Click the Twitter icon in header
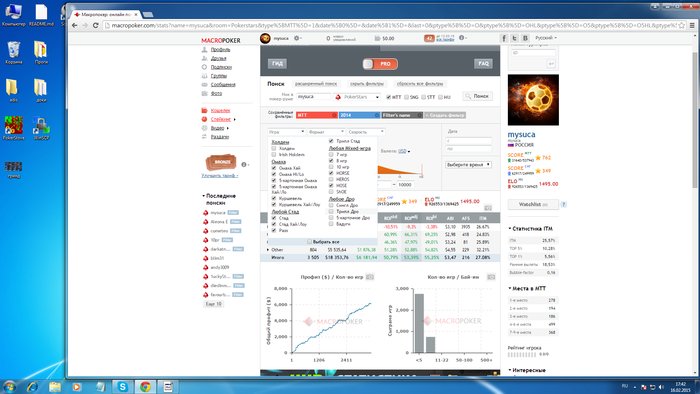This screenshot has height=394, width=700. pos(514,38)
